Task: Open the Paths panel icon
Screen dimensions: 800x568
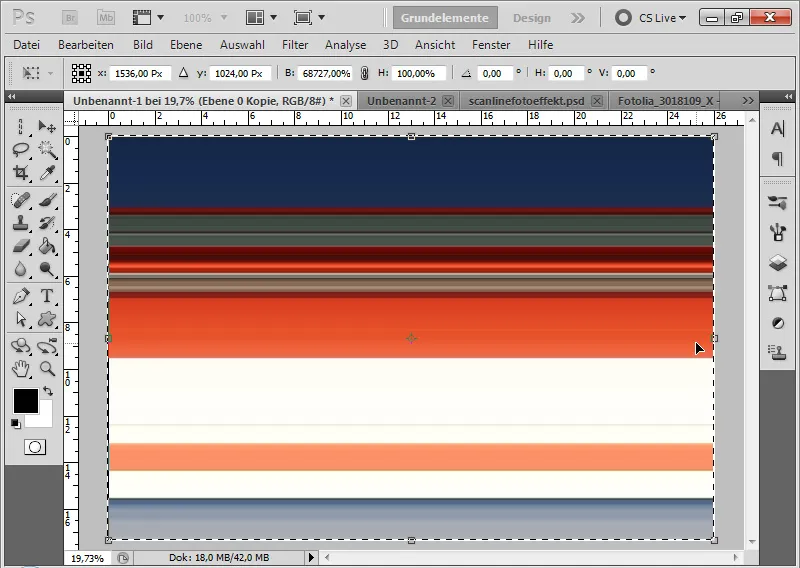Action: pyautogui.click(x=778, y=293)
